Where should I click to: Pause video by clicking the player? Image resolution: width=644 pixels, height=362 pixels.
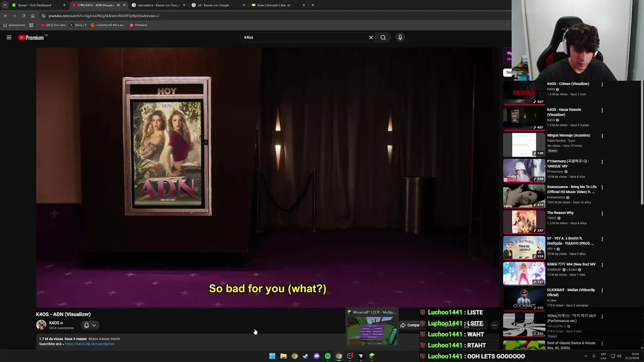coord(268,177)
